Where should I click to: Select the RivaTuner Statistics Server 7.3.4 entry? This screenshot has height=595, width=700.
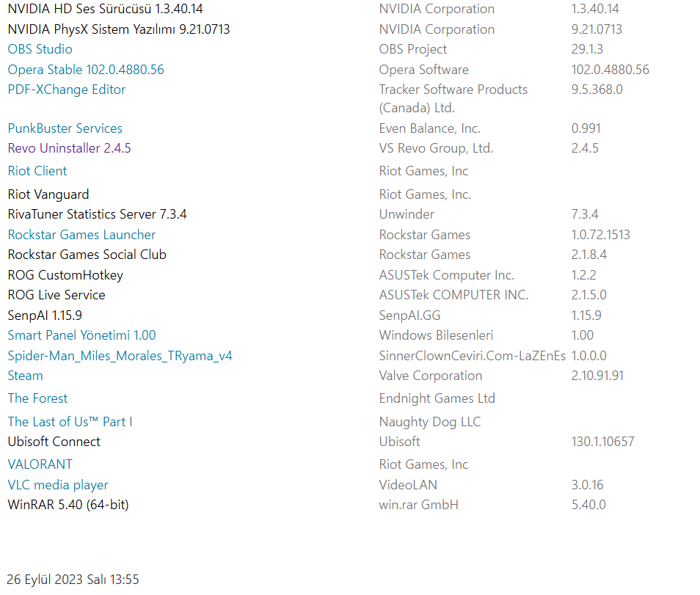[98, 214]
